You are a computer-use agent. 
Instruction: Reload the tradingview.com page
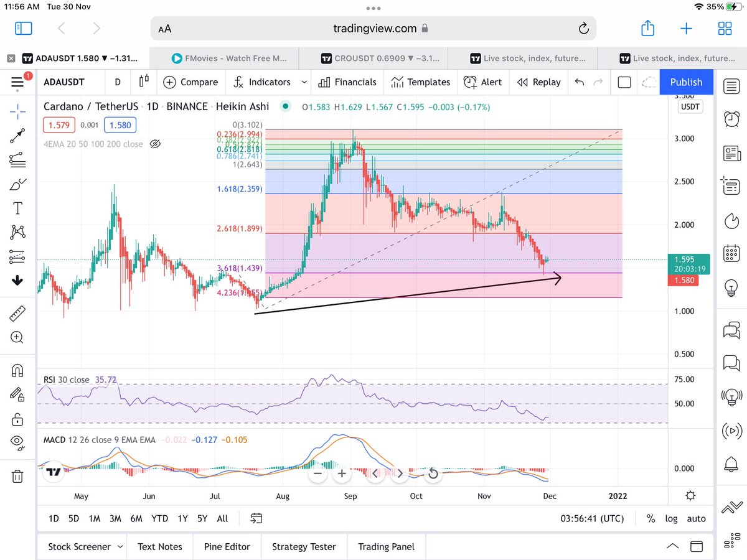[583, 28]
